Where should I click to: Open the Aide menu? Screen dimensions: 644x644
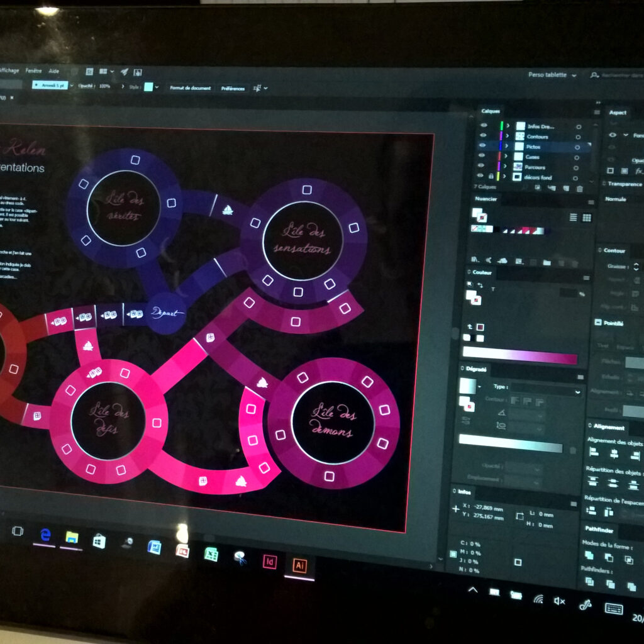coord(54,71)
